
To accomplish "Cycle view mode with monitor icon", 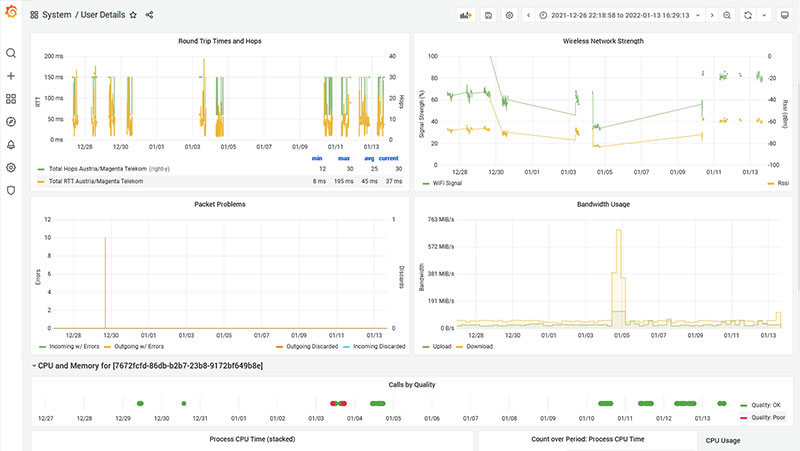I will click(x=785, y=15).
